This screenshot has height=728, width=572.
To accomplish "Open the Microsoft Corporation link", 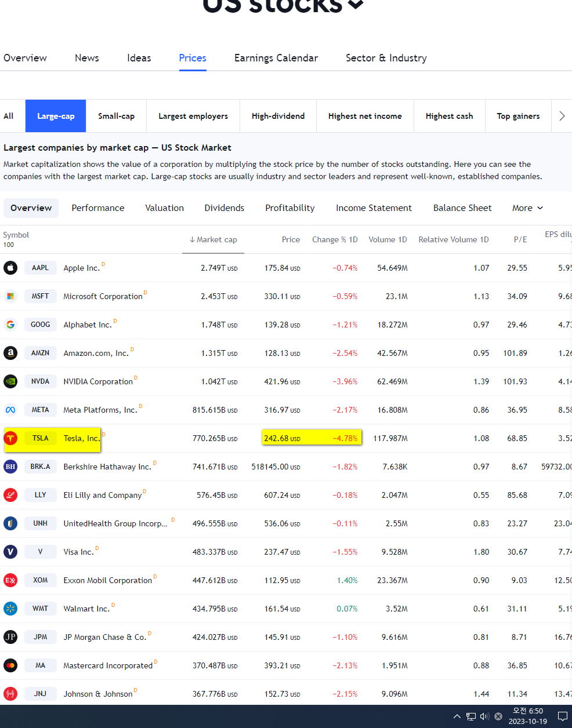I will click(103, 296).
